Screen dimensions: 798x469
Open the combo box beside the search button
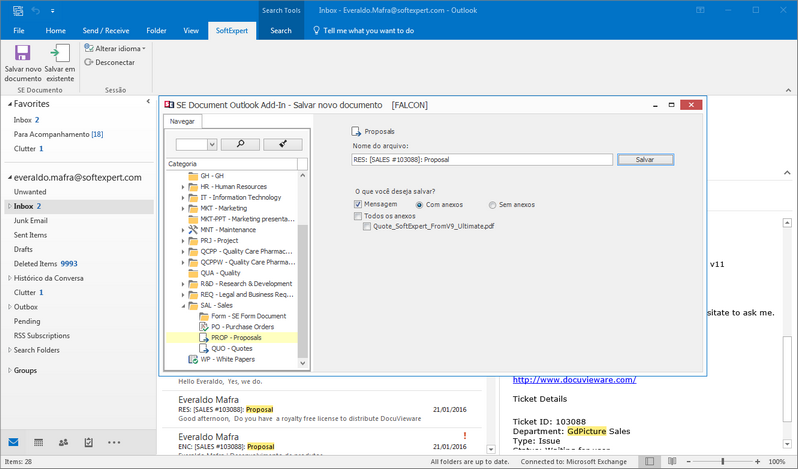click(212, 144)
